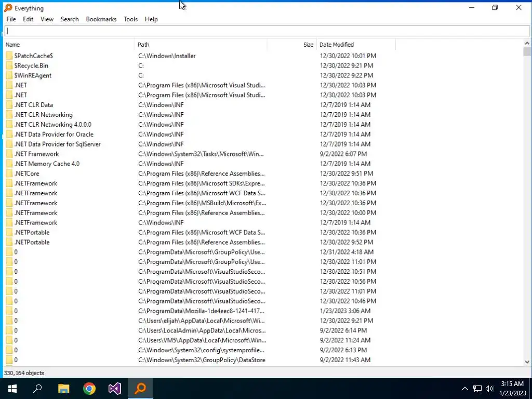Open the Search menu

point(70,19)
